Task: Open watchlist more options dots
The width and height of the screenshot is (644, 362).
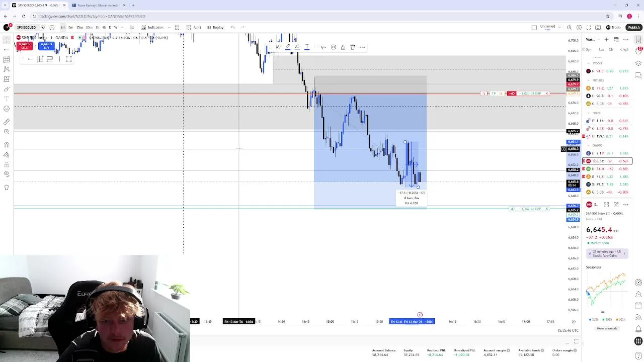Action: click(625, 39)
